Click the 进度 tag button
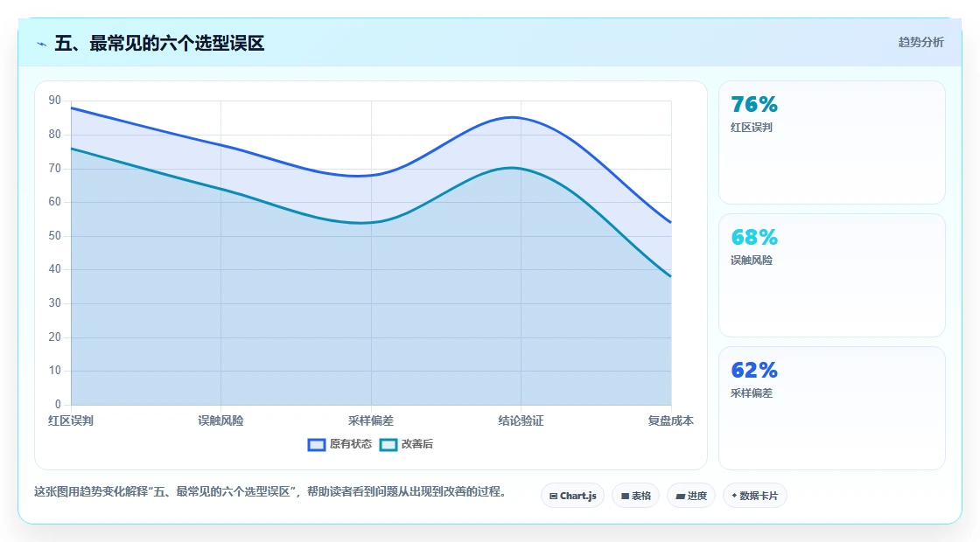 click(x=691, y=496)
